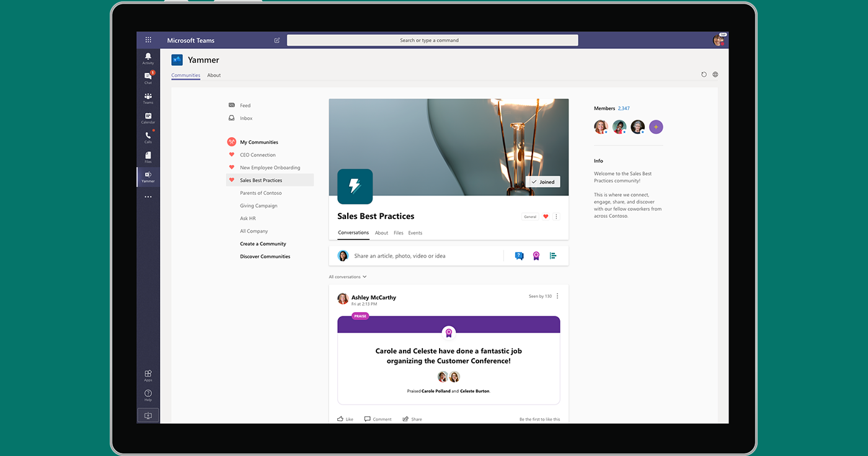
Task: Start a Question post from the composer
Action: 519,255
